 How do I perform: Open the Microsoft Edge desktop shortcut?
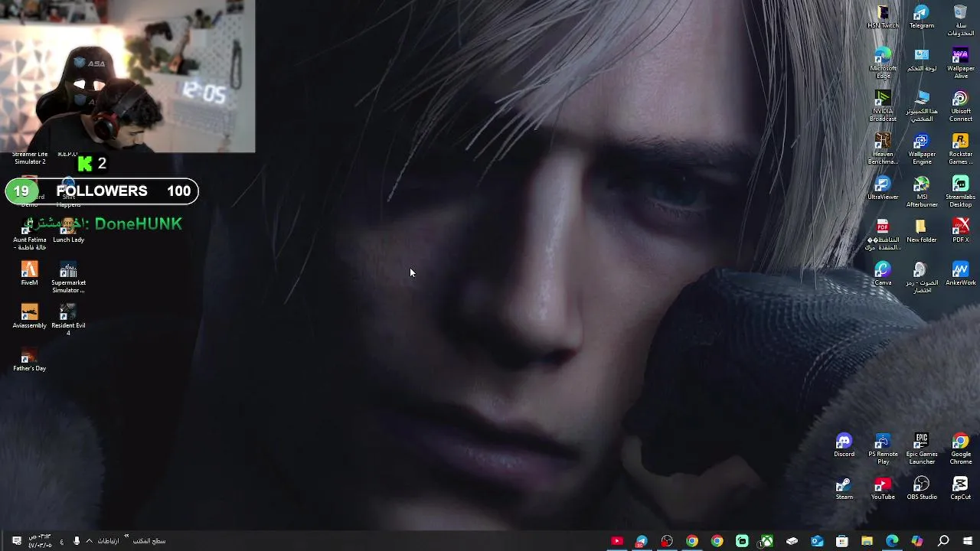883,63
